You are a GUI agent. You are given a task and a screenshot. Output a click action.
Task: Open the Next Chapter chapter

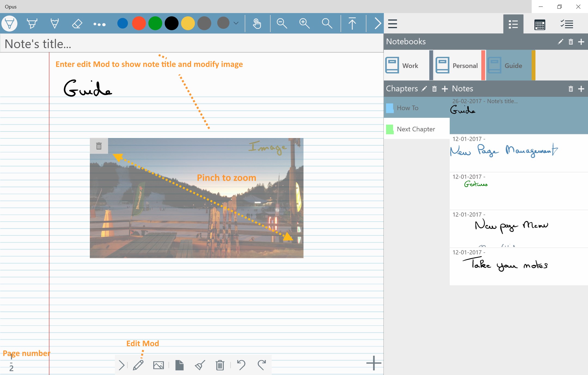[416, 129]
